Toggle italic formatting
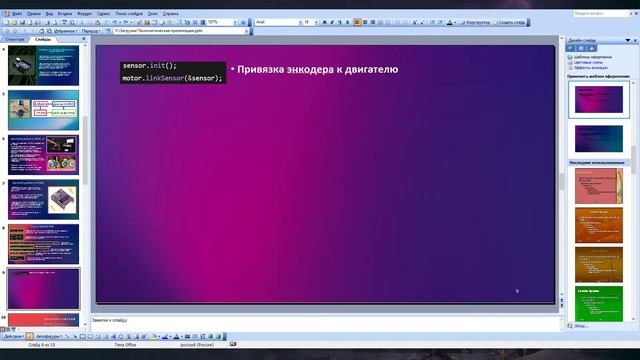 click(332, 22)
